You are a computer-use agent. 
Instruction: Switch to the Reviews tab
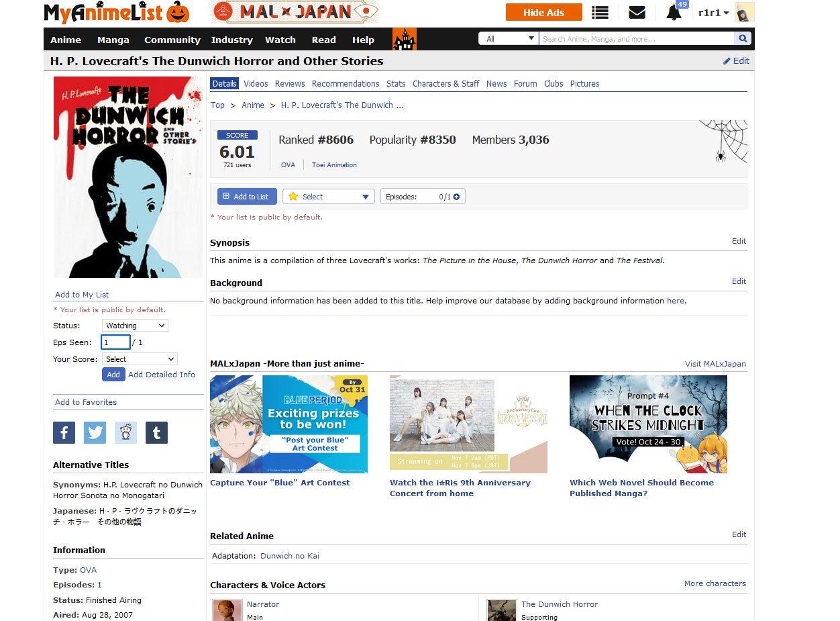[x=290, y=84]
